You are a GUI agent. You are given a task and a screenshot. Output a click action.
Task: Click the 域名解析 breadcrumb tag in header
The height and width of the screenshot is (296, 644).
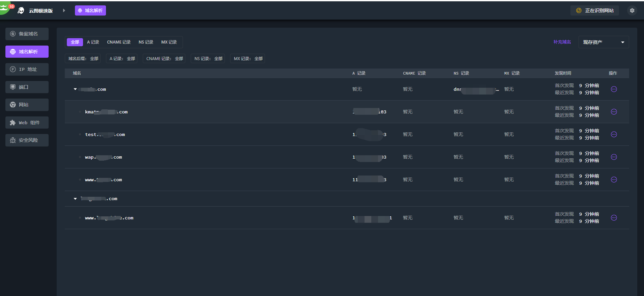point(90,10)
